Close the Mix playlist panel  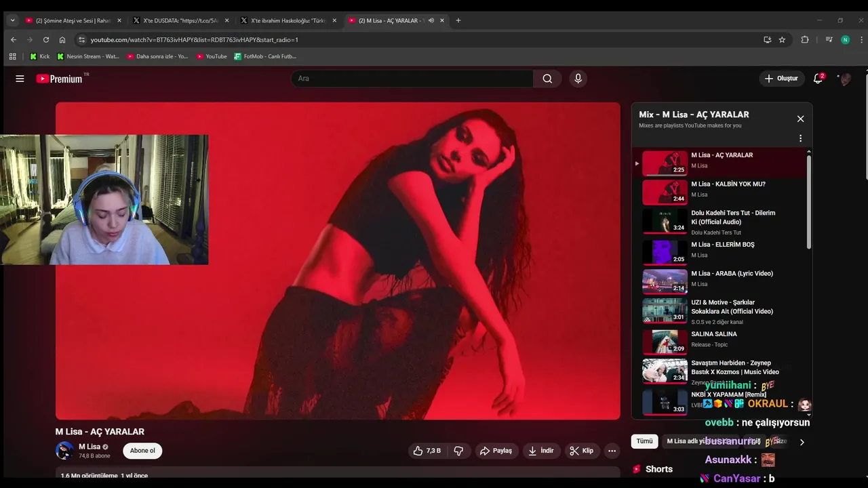pyautogui.click(x=800, y=119)
